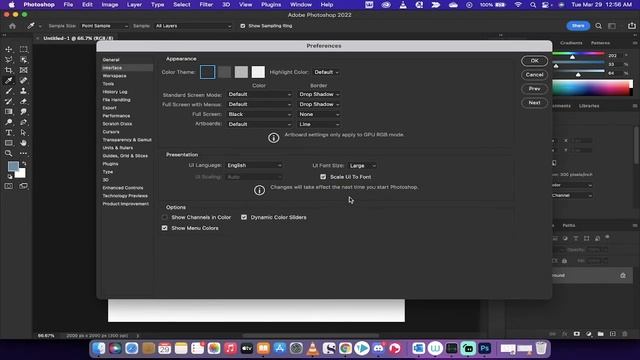Open VLC from the Dock

point(313,348)
